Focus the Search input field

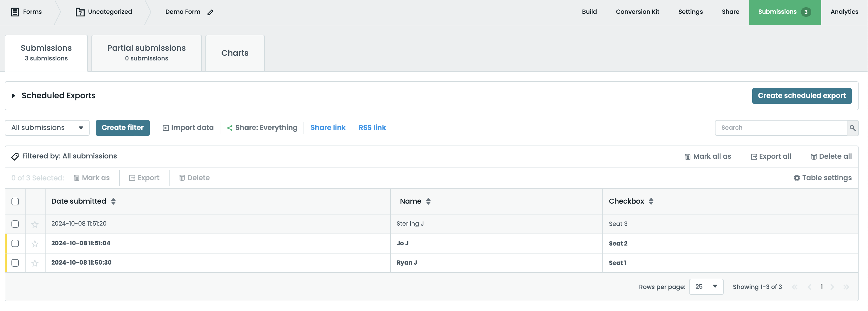pyautogui.click(x=780, y=128)
